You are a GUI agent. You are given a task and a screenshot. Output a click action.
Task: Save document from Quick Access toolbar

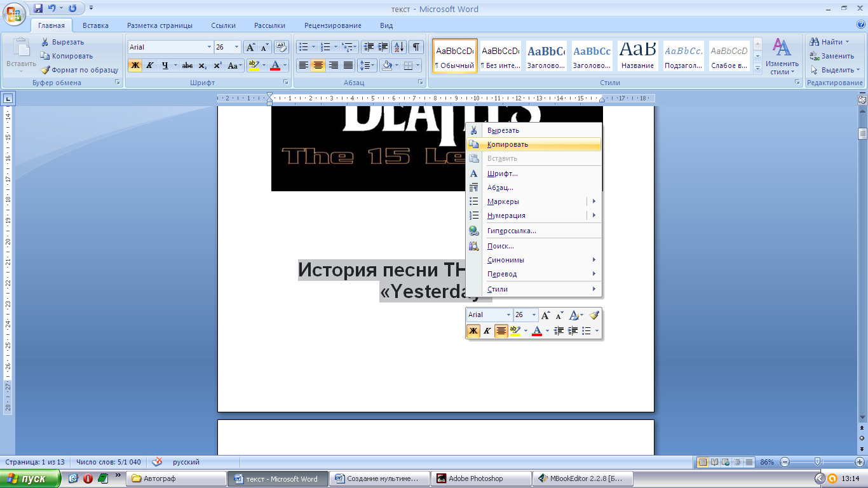point(38,9)
